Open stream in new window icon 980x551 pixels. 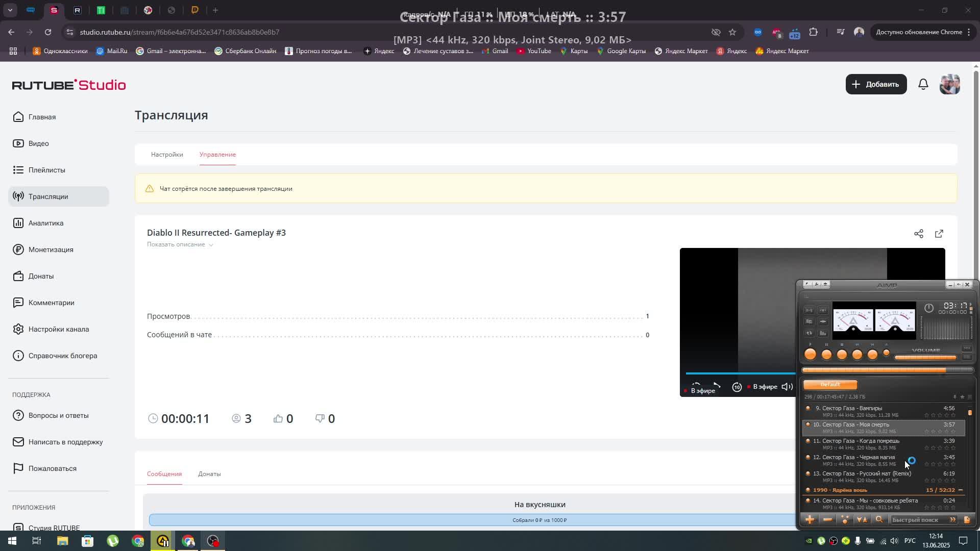pyautogui.click(x=939, y=234)
